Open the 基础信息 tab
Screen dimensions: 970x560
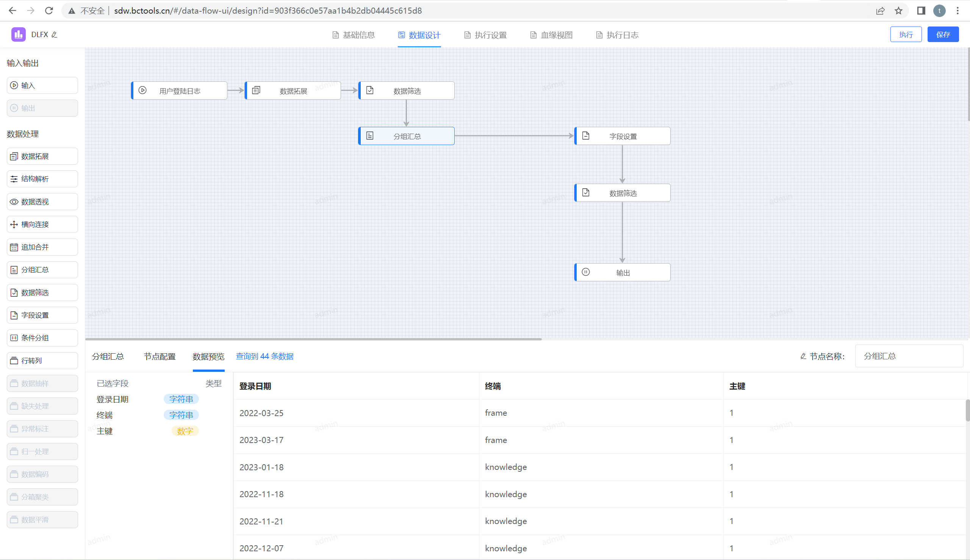pyautogui.click(x=353, y=35)
